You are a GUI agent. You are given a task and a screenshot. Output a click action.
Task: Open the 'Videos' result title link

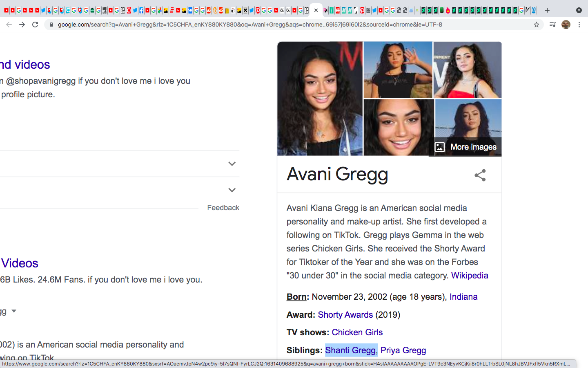pyautogui.click(x=20, y=263)
